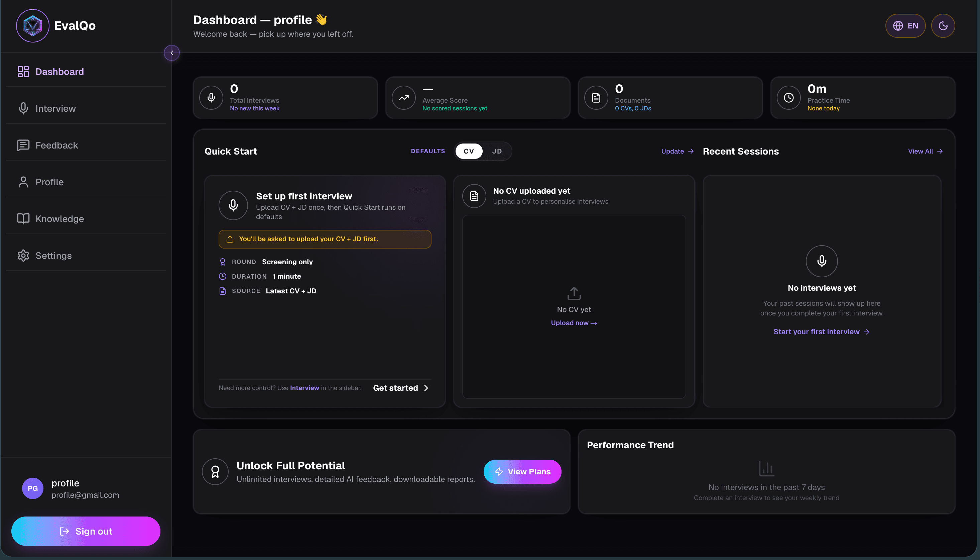
Task: Click the Dashboard grid icon
Action: (x=23, y=72)
